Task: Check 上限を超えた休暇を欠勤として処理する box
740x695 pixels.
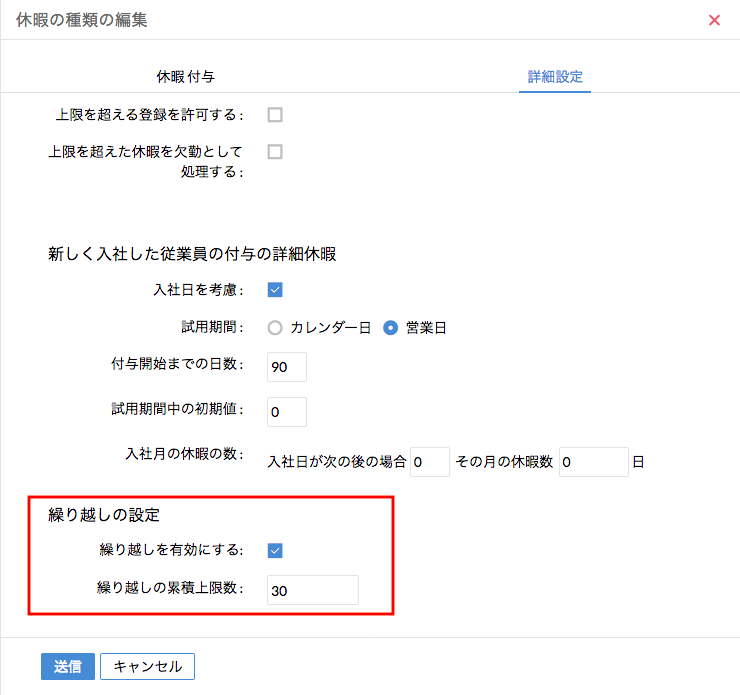Action: 275,152
